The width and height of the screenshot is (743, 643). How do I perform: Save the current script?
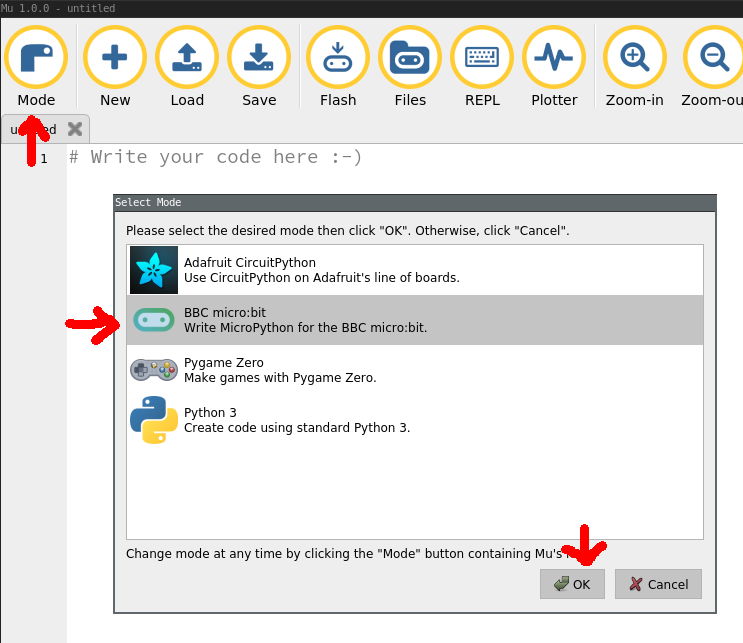tap(259, 66)
